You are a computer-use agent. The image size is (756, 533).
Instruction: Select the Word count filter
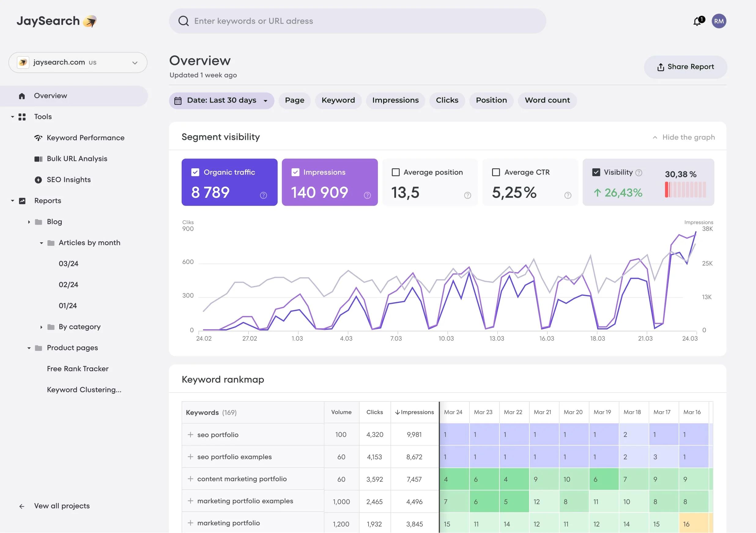click(x=547, y=100)
